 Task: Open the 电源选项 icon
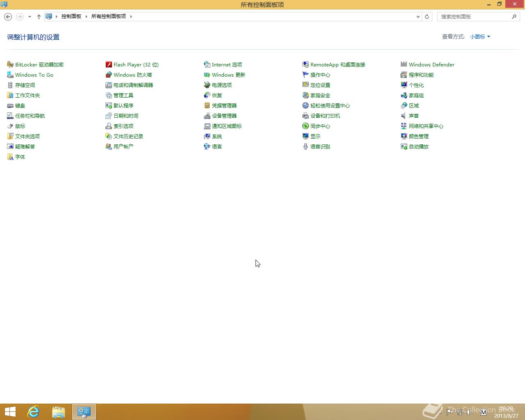point(207,85)
